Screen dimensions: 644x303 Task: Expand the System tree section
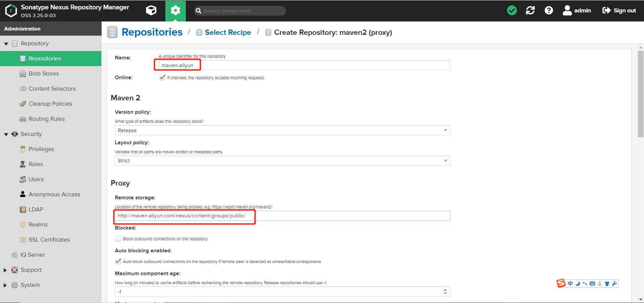(5, 285)
